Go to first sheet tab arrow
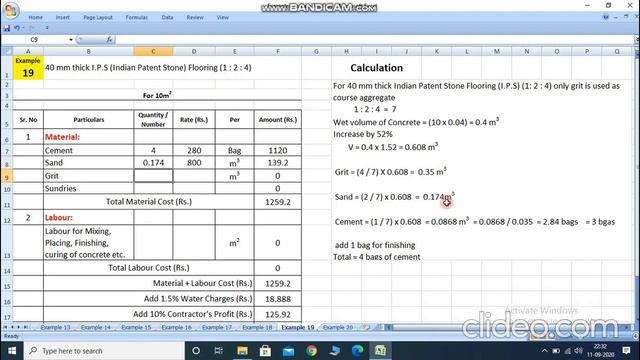This screenshot has height=360, width=640. pos(5,327)
